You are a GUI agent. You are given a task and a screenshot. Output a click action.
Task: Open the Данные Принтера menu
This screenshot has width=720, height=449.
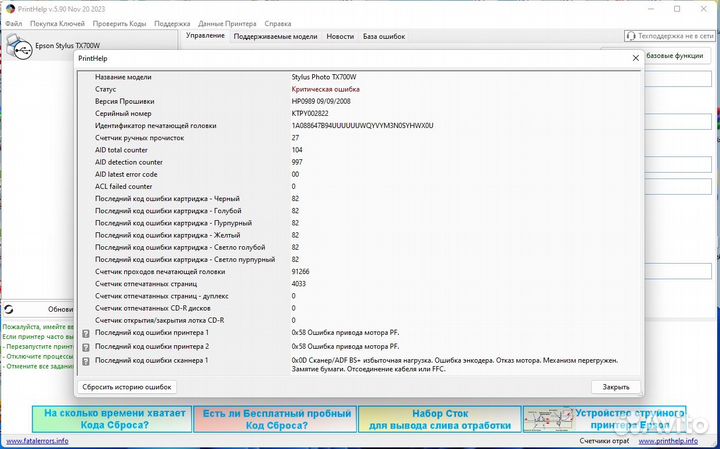tap(225, 22)
